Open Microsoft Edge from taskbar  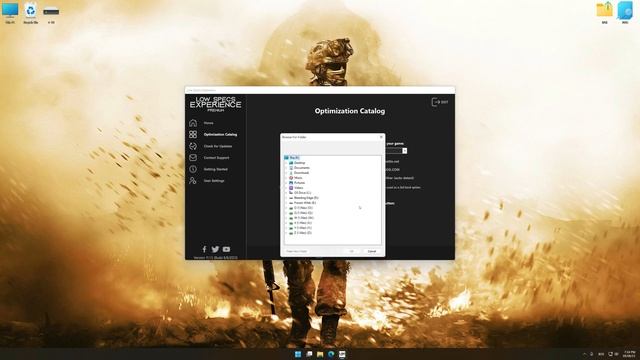pyautogui.click(x=331, y=354)
